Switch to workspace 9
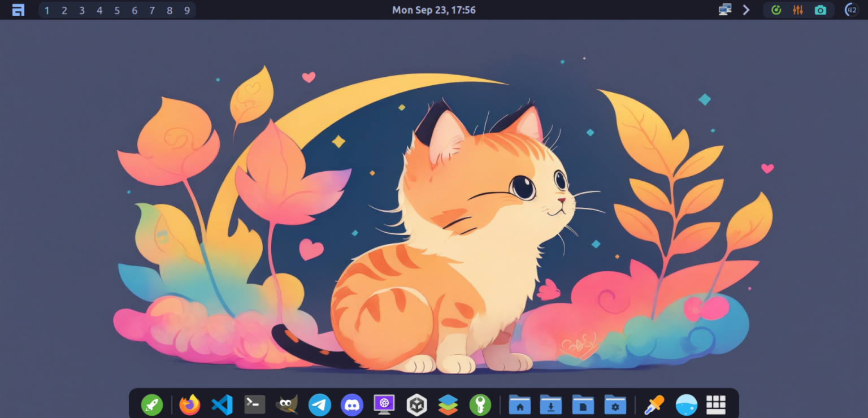 coord(186,10)
